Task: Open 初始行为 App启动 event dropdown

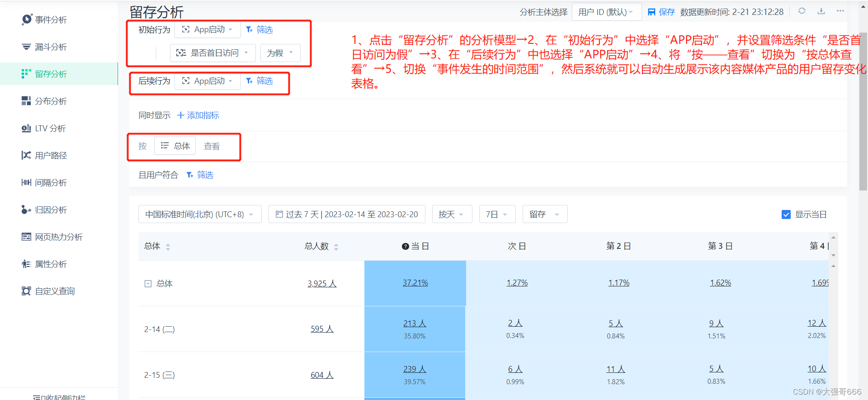Action: (x=208, y=29)
